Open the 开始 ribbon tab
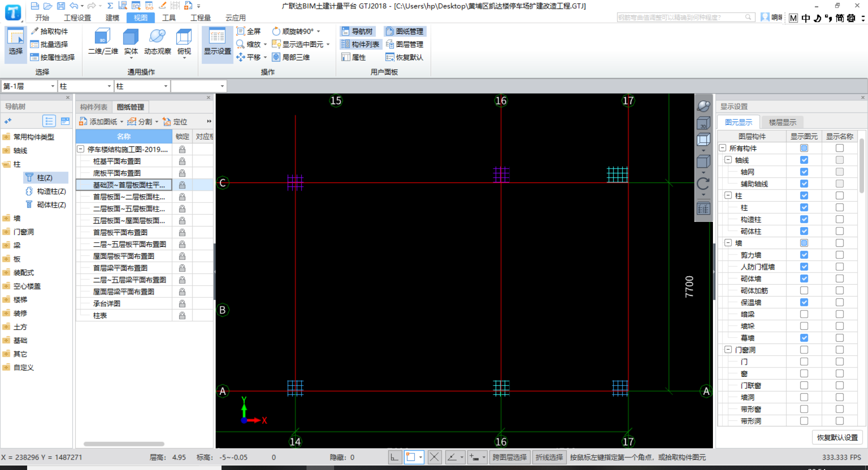Viewport: 868px width, 470px height. pos(42,18)
